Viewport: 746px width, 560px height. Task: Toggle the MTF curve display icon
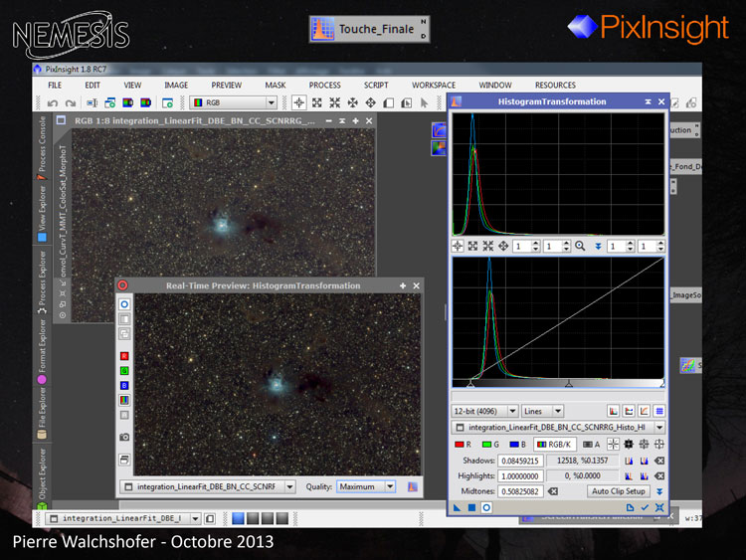pos(644,411)
